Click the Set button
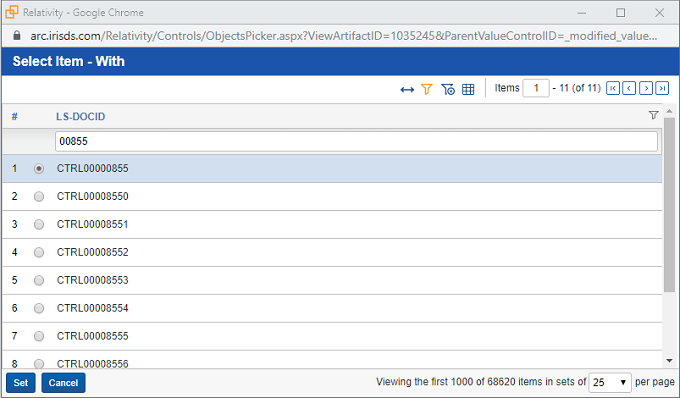 point(20,383)
